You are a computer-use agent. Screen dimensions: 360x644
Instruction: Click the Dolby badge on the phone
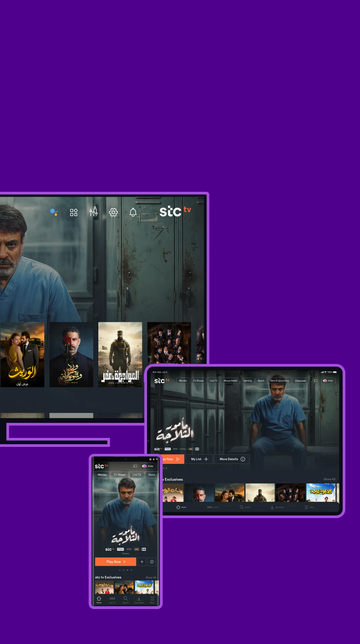click(x=144, y=549)
